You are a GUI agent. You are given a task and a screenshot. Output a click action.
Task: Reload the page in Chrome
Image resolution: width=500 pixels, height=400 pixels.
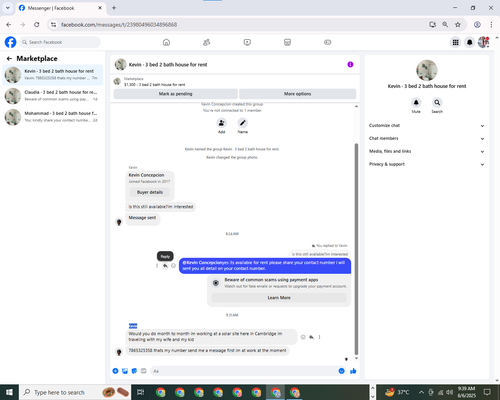point(37,24)
